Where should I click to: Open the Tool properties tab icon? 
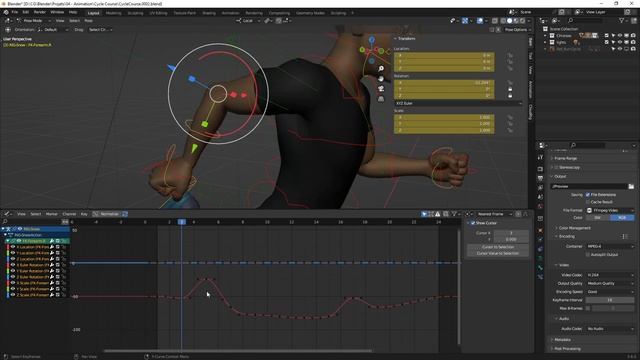(540, 157)
